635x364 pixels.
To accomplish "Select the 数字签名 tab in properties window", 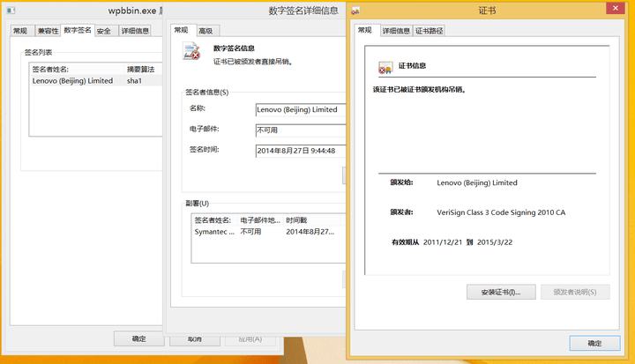I will click(78, 30).
